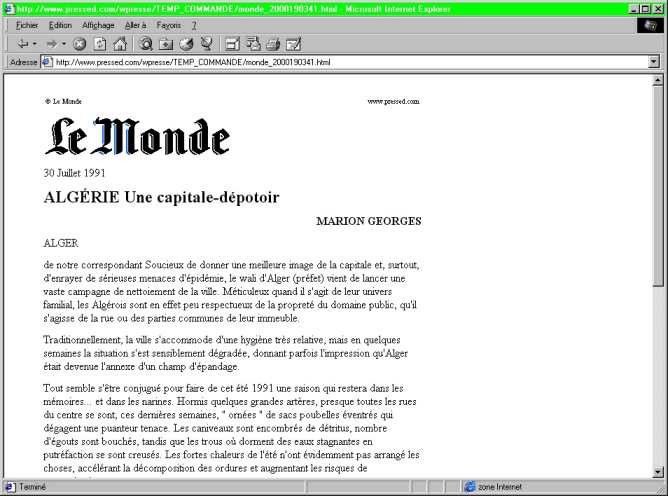Click the scrollbar down arrow
Image resolution: width=668 pixels, height=496 pixels.
click(658, 472)
